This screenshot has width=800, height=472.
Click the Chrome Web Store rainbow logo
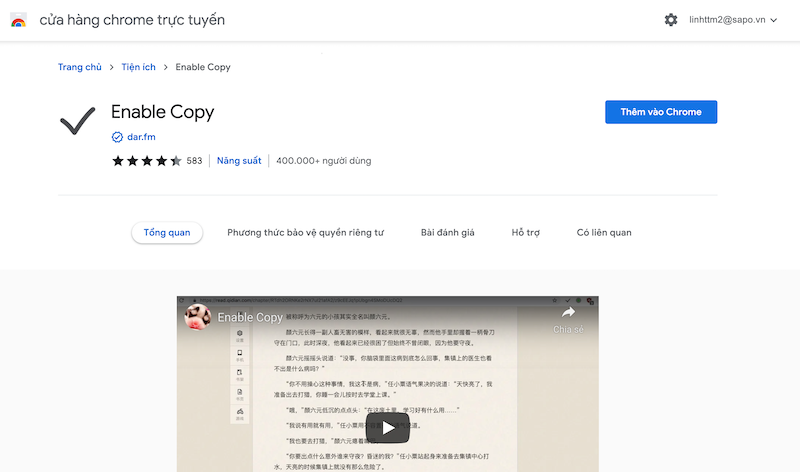[18, 20]
